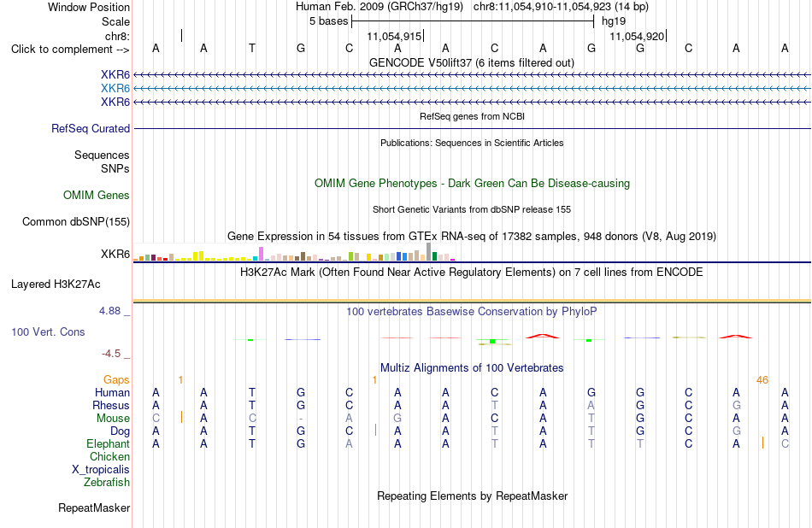Click the OMIM Genes track label
Viewport: 812px width, 528px height.
96,195
